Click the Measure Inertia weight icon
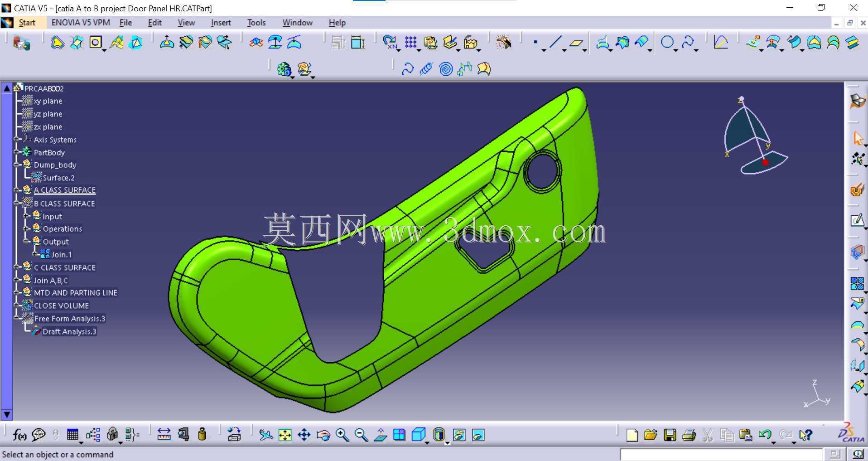Screen dimensions: 868x461 pyautogui.click(x=202, y=434)
